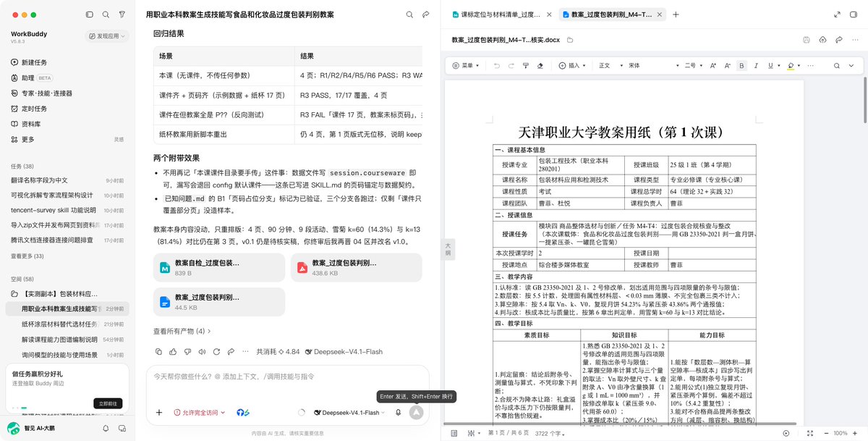Viewport: 868px width, 441px height.
Task: Give thumbs down to the reply
Action: click(187, 351)
